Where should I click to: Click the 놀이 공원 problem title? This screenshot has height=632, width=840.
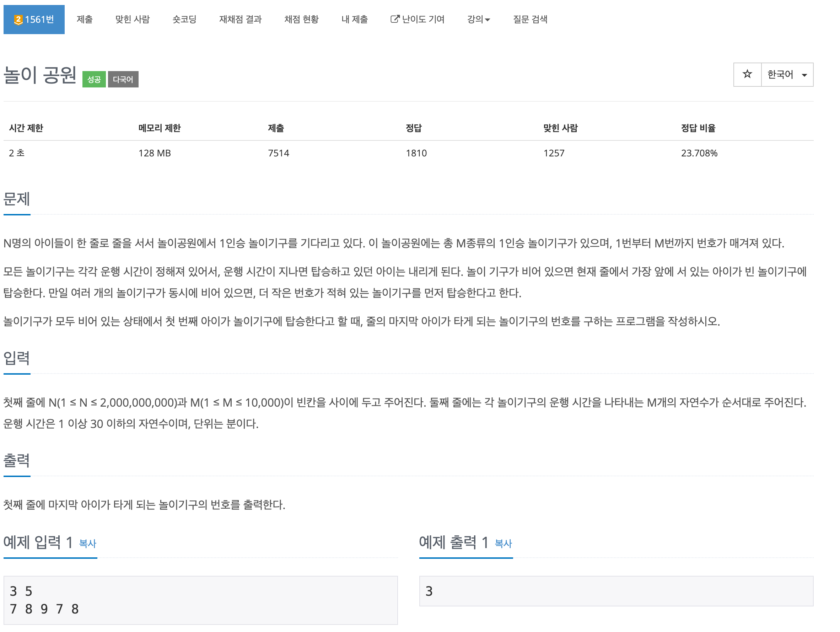click(40, 75)
